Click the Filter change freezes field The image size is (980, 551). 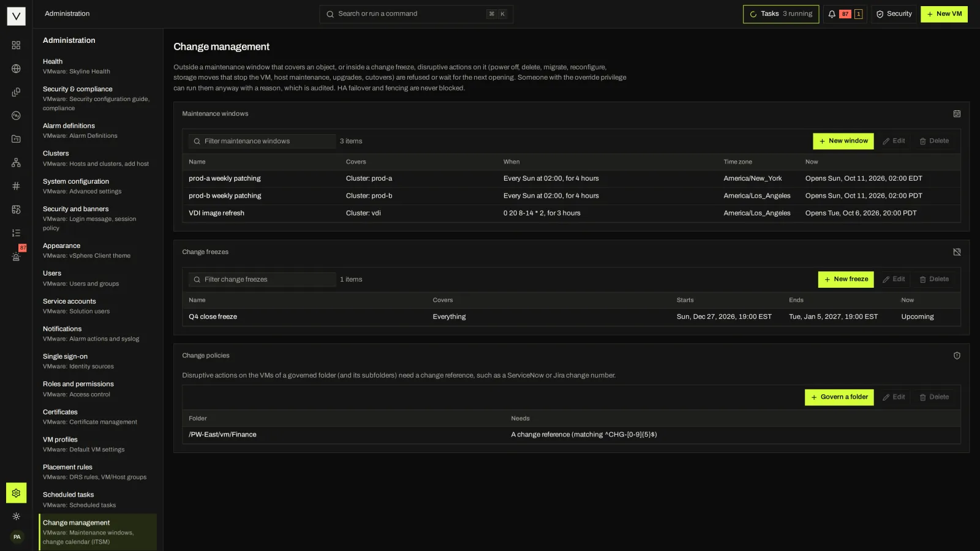pyautogui.click(x=262, y=280)
